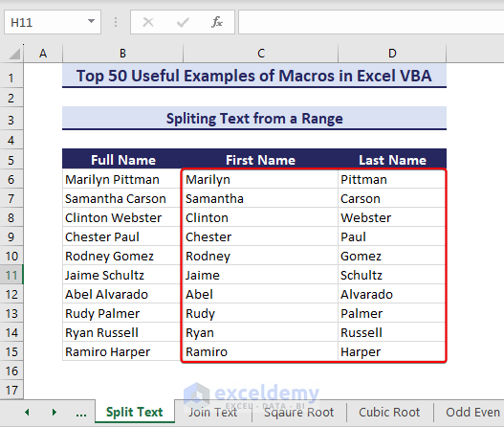Click the cell 'Rudy Palmer'
Image resolution: width=504 pixels, height=427 pixels.
point(121,313)
